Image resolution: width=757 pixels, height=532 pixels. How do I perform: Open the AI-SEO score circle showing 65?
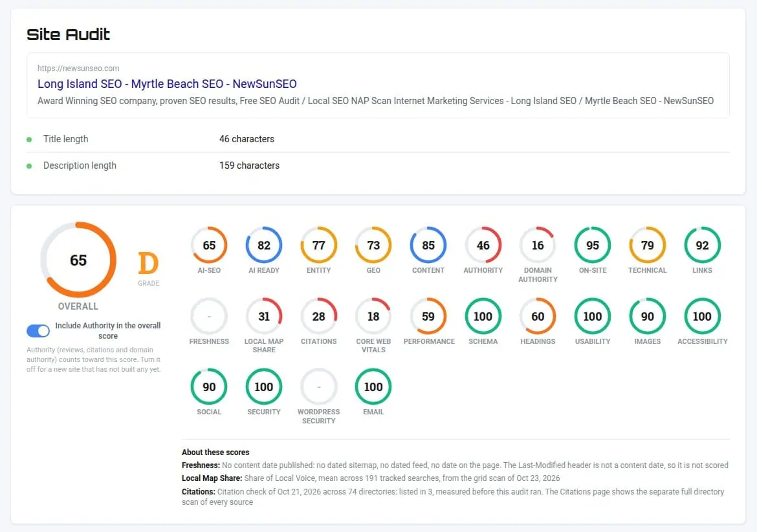click(x=209, y=245)
